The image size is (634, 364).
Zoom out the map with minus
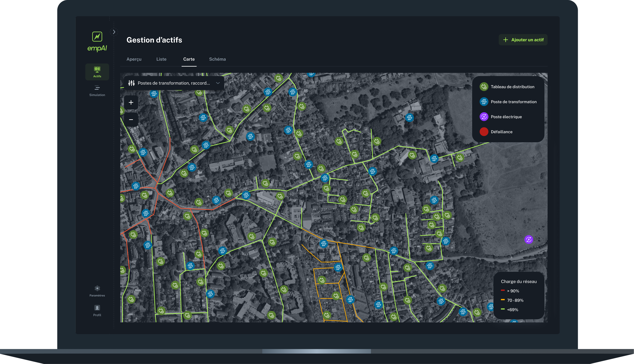pyautogui.click(x=131, y=119)
